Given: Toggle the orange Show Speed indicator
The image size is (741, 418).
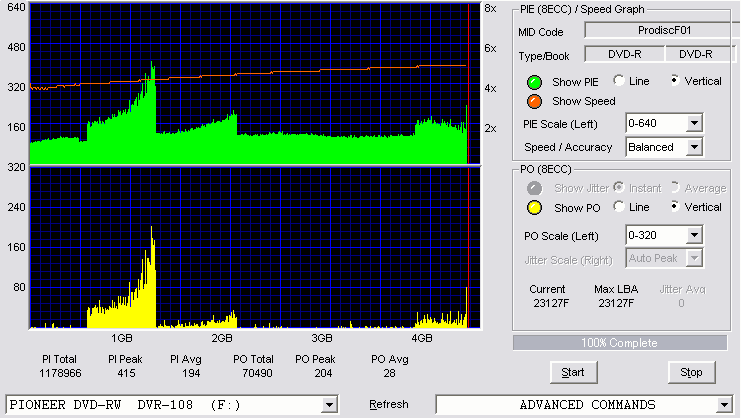Looking at the screenshot, I should point(534,101).
